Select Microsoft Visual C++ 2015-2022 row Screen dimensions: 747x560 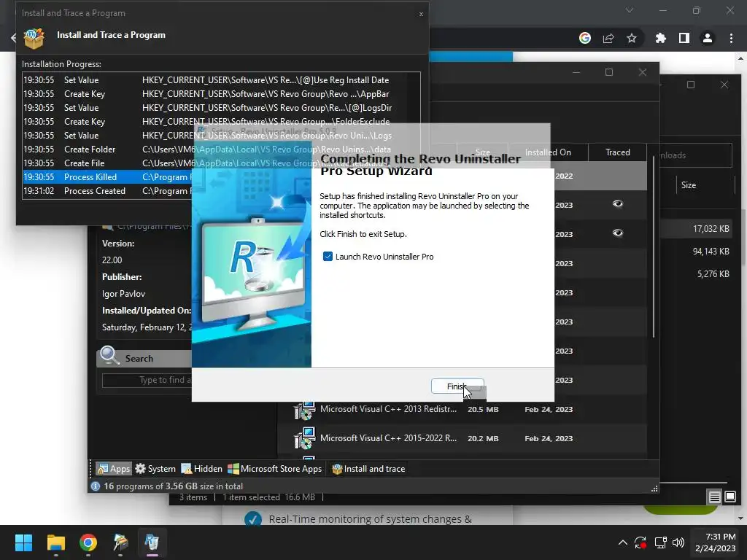point(462,438)
